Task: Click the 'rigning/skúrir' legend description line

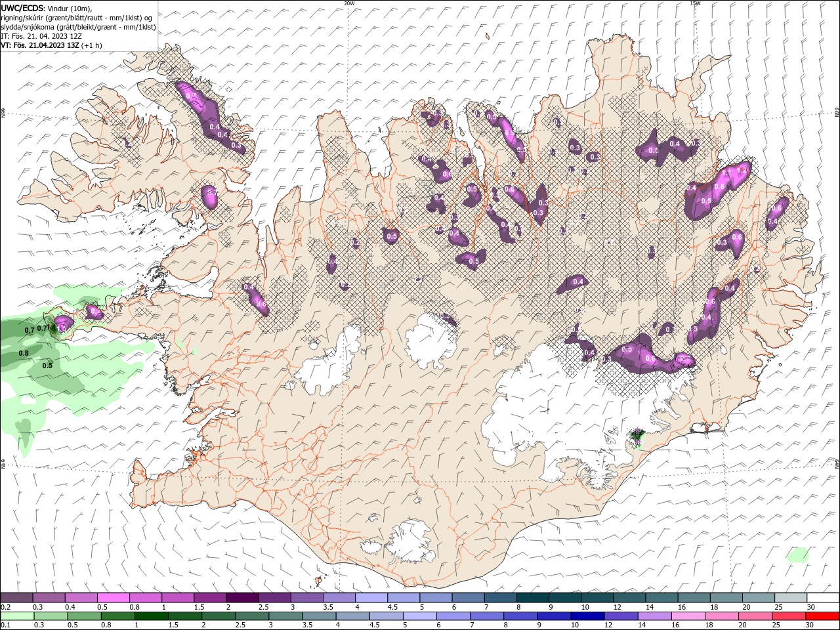Action: [x=76, y=18]
